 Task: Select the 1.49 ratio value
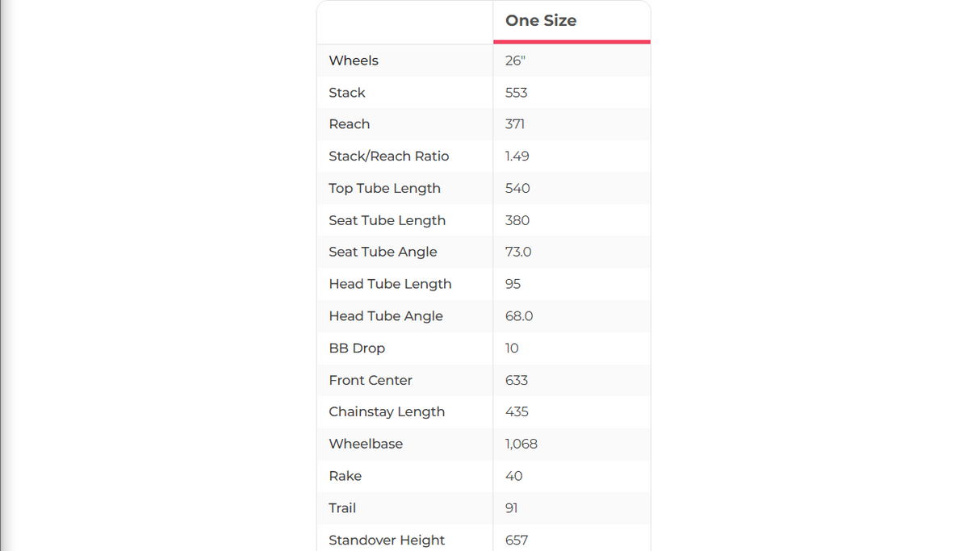tap(517, 157)
